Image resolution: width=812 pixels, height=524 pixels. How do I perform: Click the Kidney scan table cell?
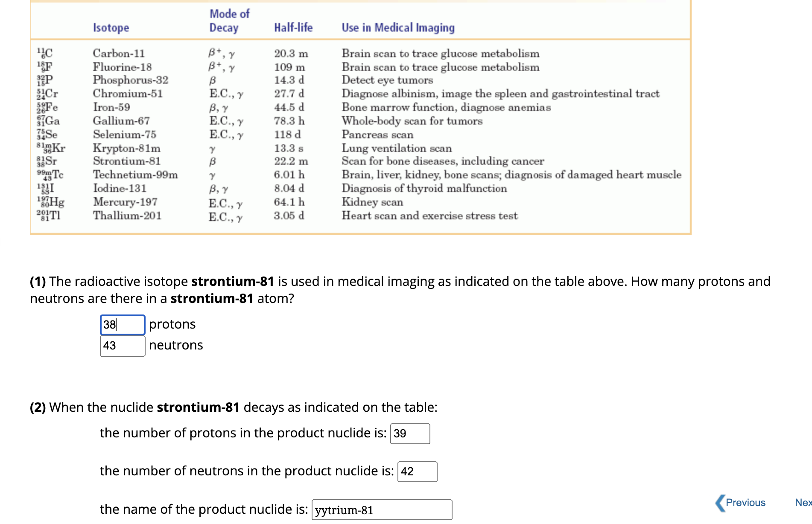[x=372, y=202]
